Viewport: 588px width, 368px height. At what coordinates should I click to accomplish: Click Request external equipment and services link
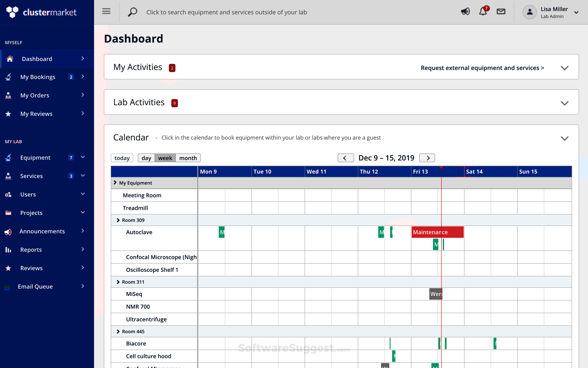coord(482,68)
